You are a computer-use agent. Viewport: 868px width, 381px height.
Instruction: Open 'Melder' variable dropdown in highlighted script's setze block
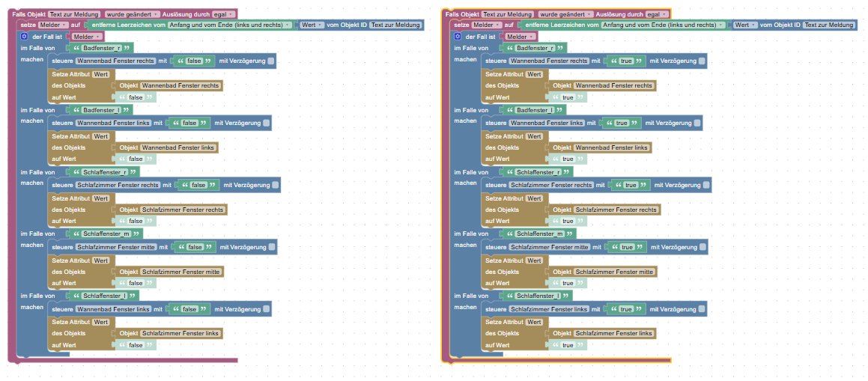[487, 25]
